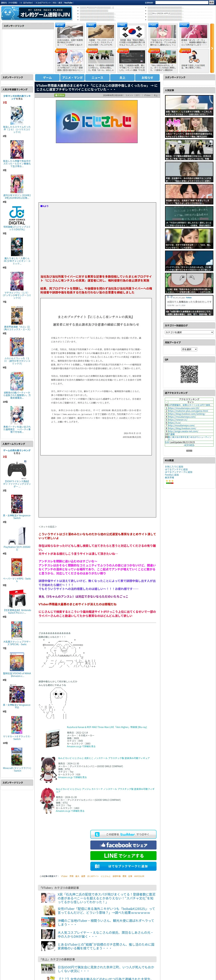Open the Korean flag carousel thumbnail
Viewport: 216px width, 980px height.
(x=132, y=31)
